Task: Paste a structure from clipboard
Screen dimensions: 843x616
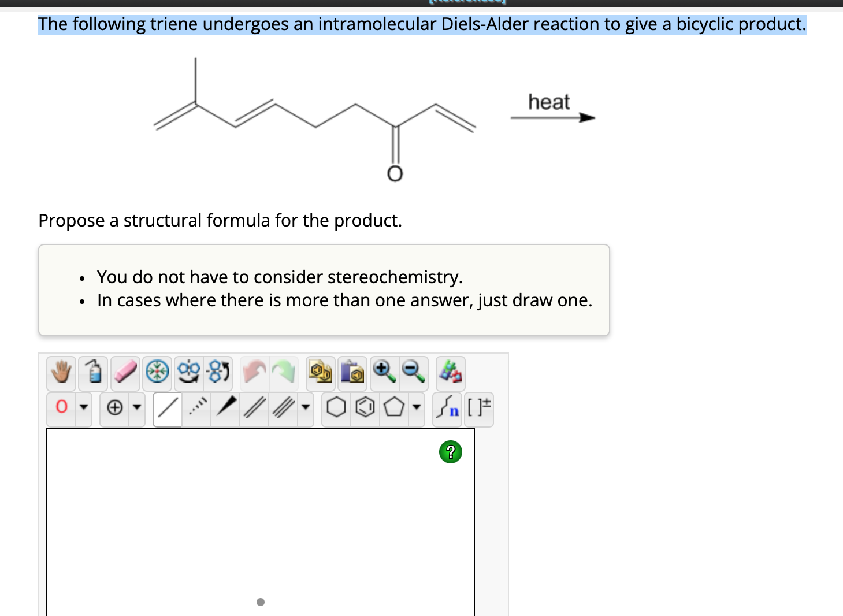Action: 354,373
